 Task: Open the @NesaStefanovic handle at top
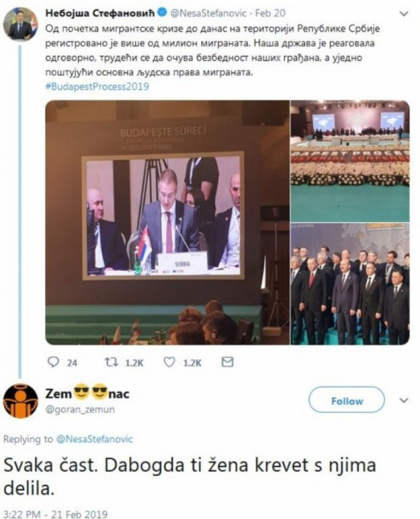tap(208, 13)
